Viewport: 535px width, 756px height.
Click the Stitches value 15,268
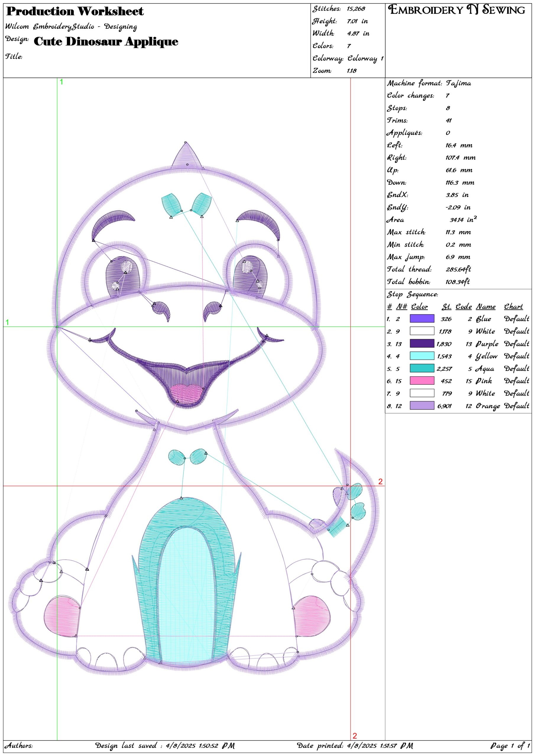[356, 9]
